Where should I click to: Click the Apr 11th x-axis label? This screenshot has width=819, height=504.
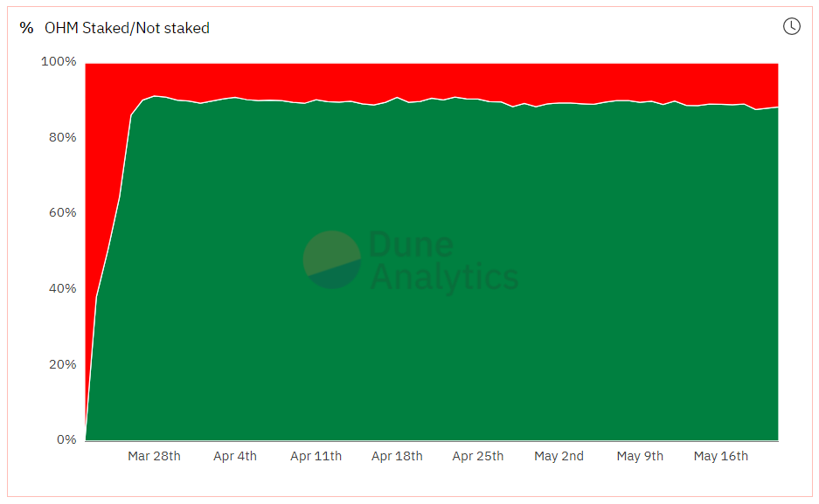pos(316,456)
